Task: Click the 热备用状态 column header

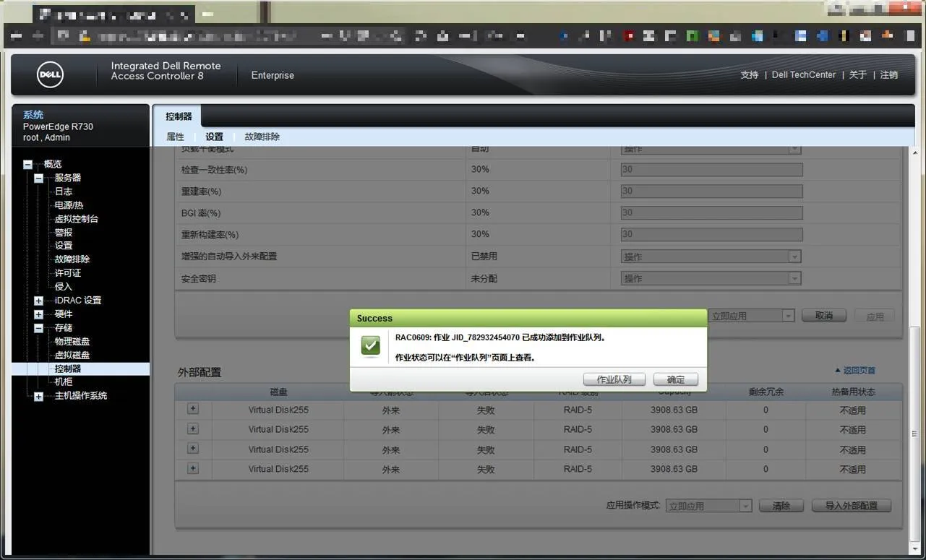Action: click(x=853, y=392)
